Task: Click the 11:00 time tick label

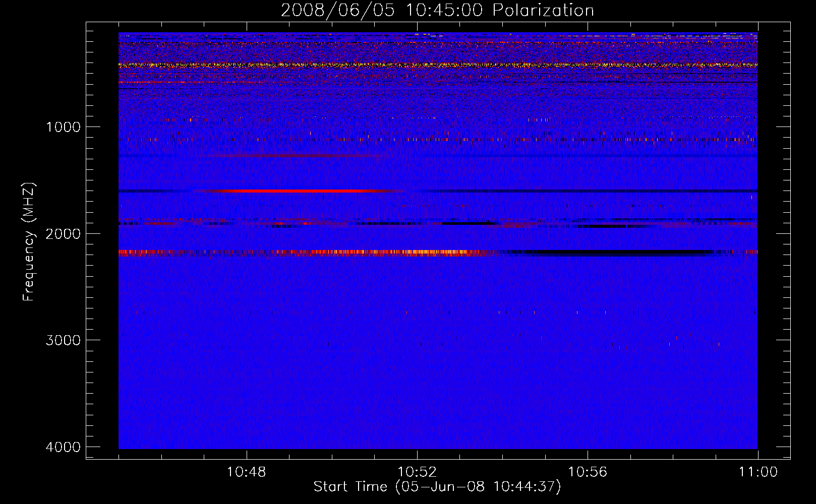Action: tap(758, 472)
